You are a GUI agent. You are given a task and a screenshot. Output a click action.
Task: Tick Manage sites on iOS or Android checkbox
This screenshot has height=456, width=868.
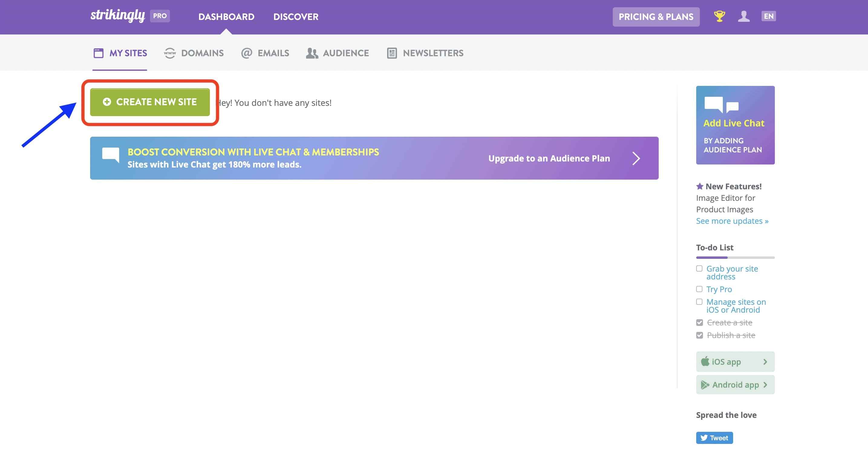tap(699, 302)
